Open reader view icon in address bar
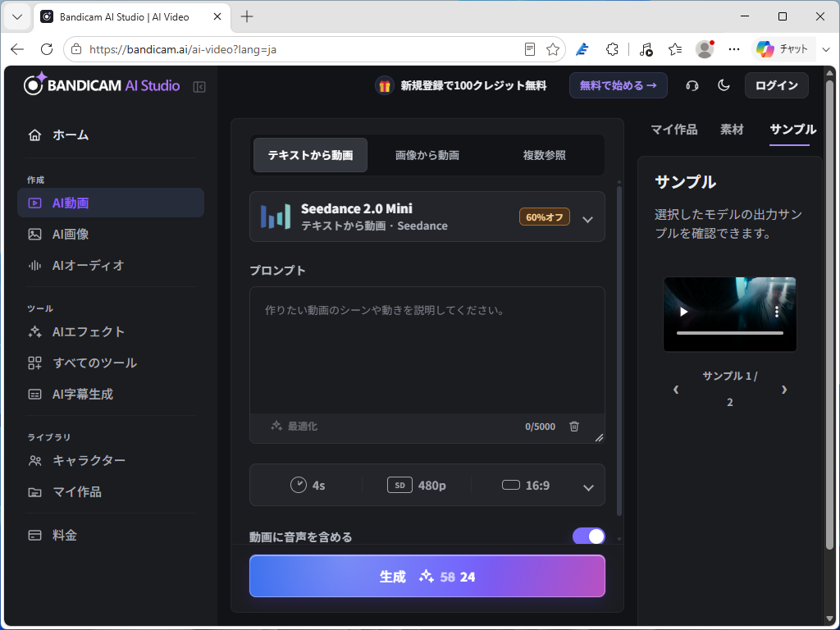 tap(530, 49)
